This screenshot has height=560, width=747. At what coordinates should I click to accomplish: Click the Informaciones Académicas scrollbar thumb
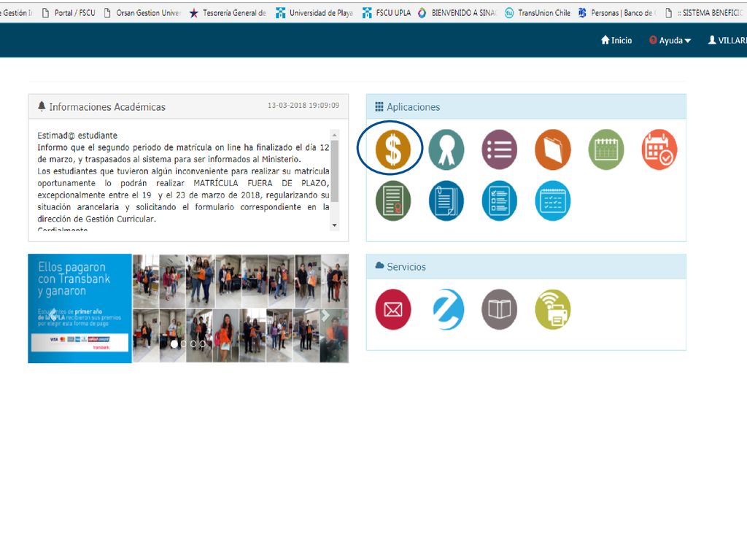(334, 171)
